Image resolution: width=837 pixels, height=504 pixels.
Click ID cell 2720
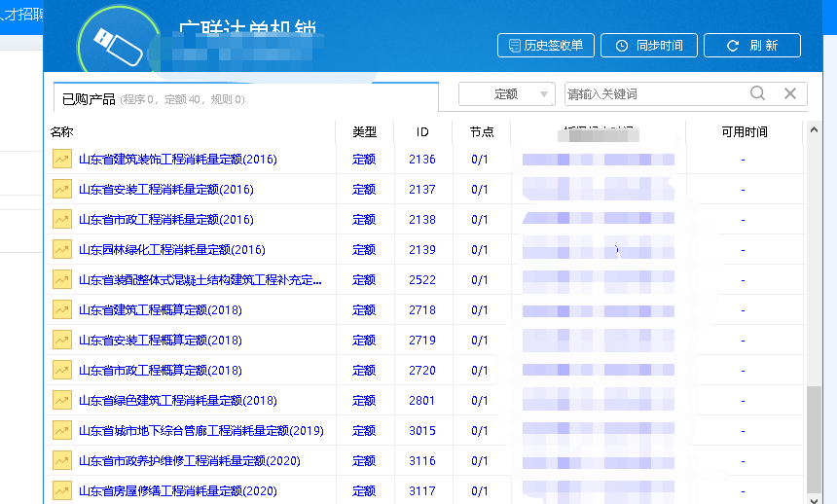422,370
